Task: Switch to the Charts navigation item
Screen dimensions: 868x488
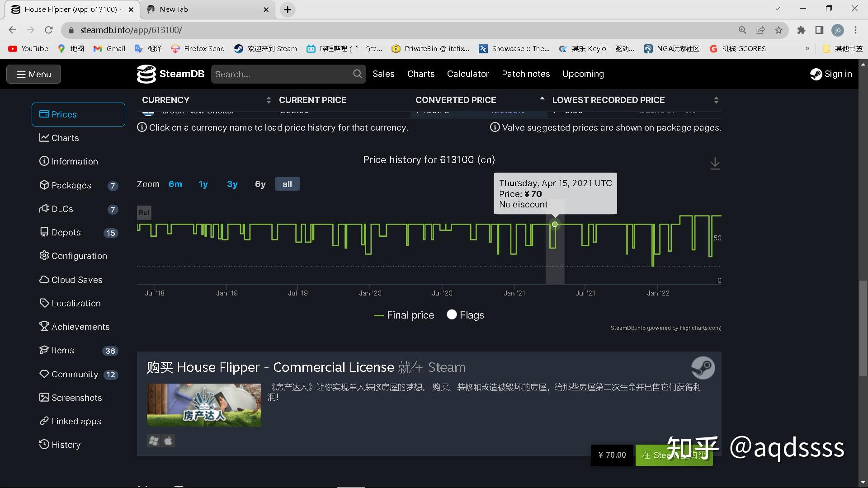Action: point(420,74)
